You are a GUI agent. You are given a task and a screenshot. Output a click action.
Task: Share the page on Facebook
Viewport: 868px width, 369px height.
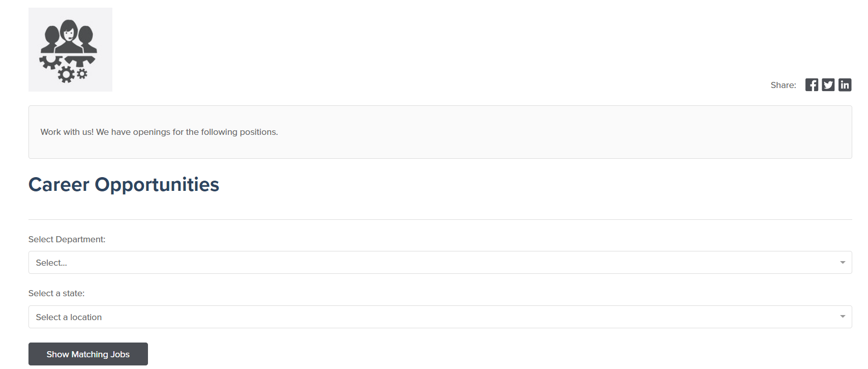(812, 85)
